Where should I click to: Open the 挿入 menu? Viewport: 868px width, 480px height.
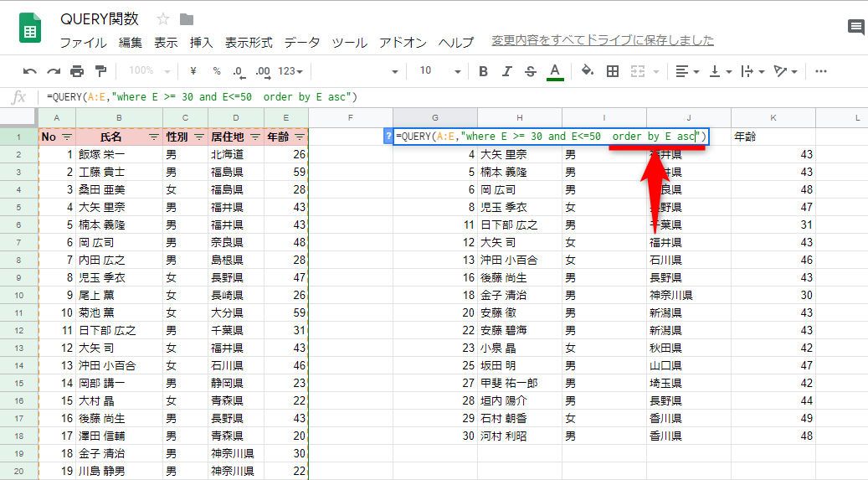201,43
